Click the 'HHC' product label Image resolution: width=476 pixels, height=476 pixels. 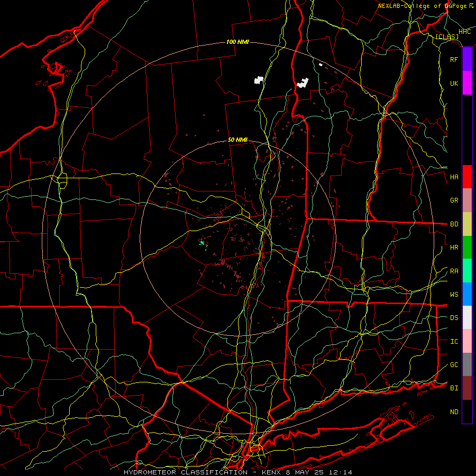point(464,32)
